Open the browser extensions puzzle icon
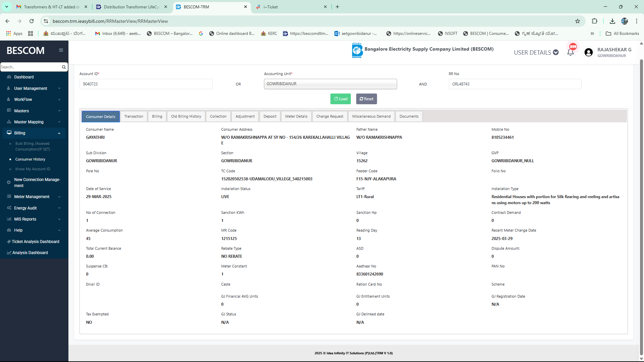The height and width of the screenshot is (362, 644). 594,21
